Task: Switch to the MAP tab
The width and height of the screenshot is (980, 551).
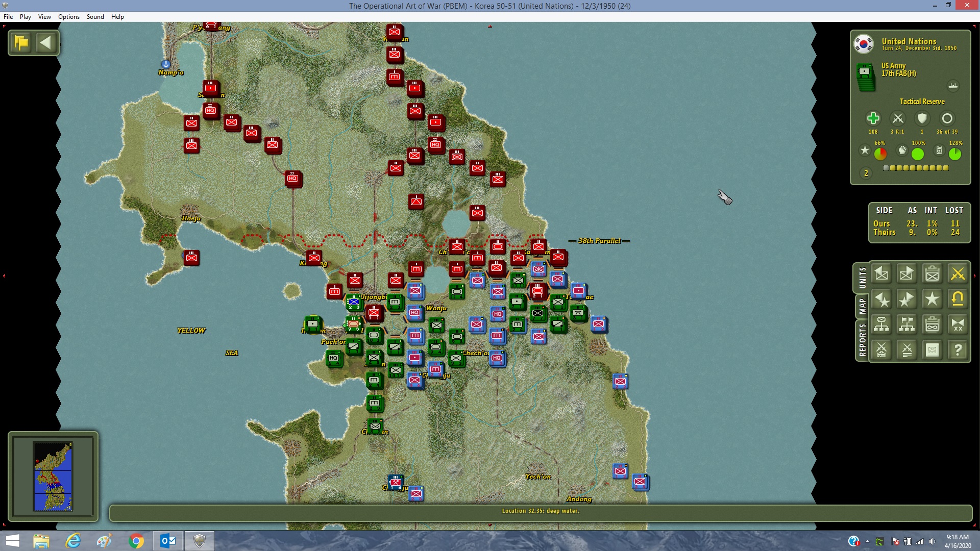Action: [x=862, y=306]
